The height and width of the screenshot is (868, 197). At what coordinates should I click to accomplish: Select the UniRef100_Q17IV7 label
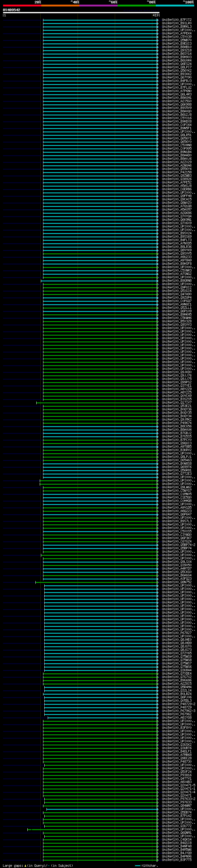pos(176,403)
